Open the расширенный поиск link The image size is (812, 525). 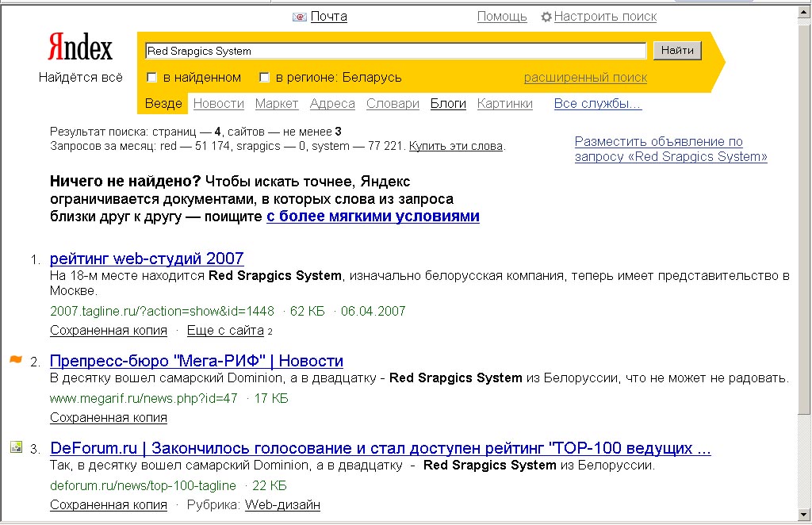[586, 78]
